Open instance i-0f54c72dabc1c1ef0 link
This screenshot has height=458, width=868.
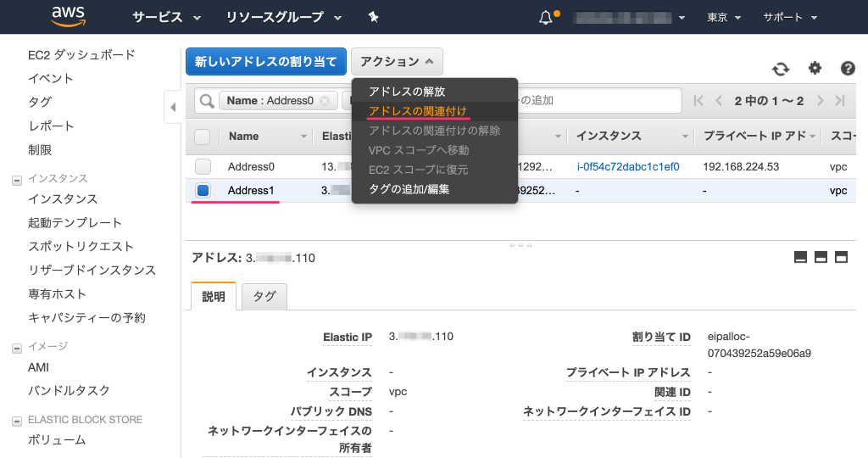pyautogui.click(x=628, y=167)
